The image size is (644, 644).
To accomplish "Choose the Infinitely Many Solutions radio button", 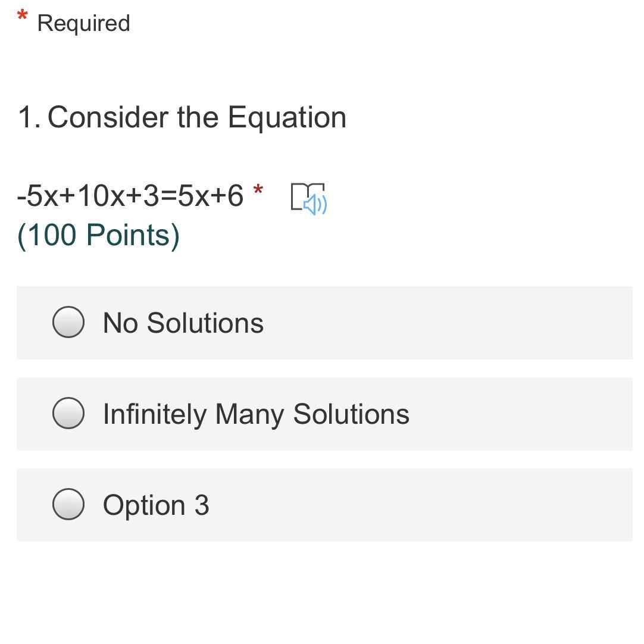I will 68,413.
